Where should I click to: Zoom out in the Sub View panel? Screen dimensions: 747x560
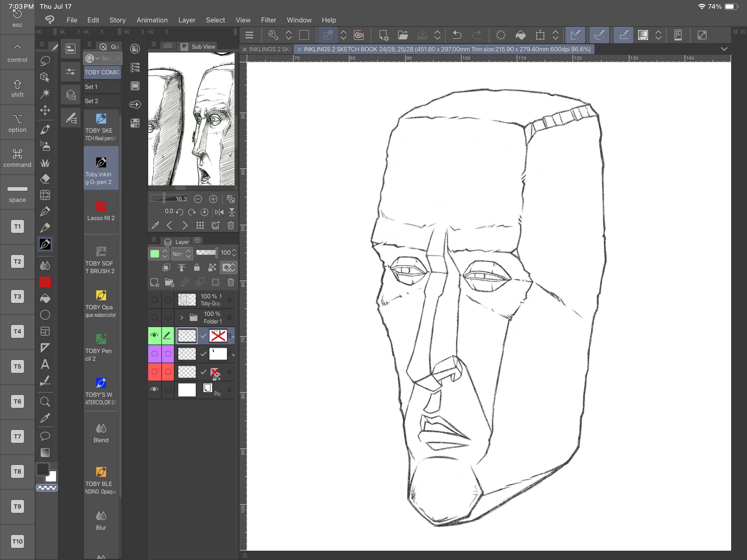point(198,199)
